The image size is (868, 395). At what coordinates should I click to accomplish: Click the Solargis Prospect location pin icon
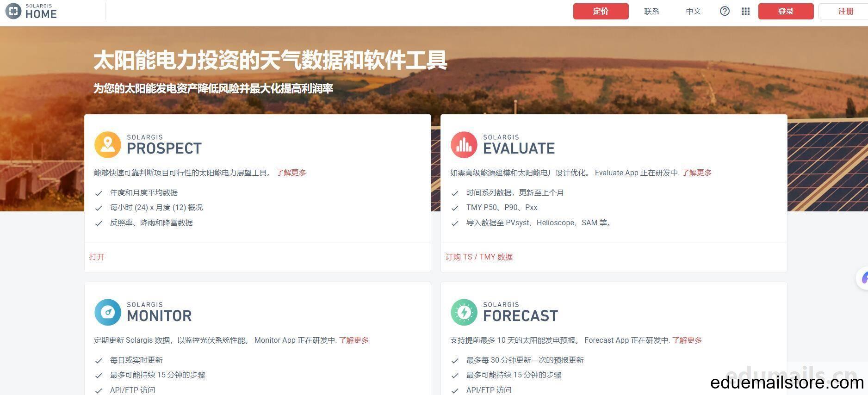(x=108, y=144)
